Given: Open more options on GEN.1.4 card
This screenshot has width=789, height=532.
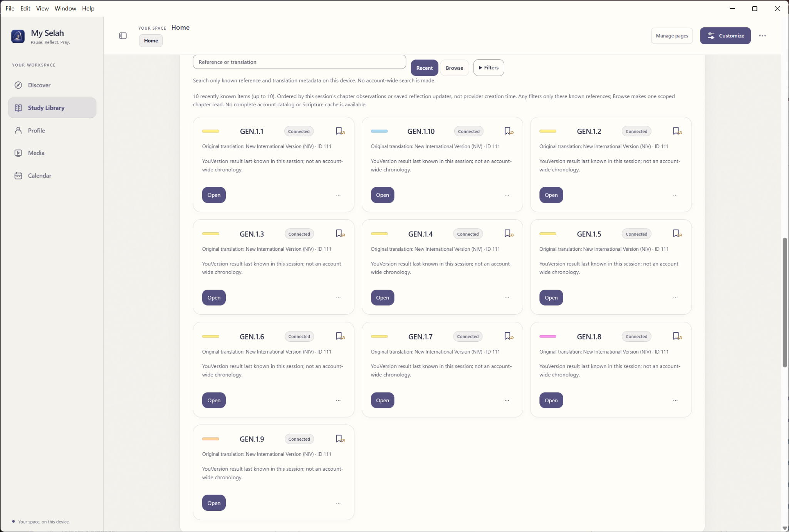Looking at the screenshot, I should [507, 298].
